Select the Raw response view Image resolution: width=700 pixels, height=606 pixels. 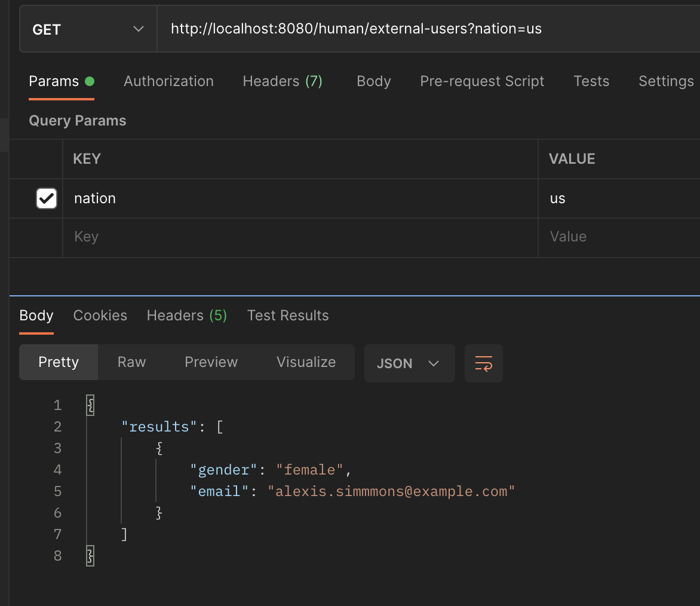pyautogui.click(x=131, y=362)
